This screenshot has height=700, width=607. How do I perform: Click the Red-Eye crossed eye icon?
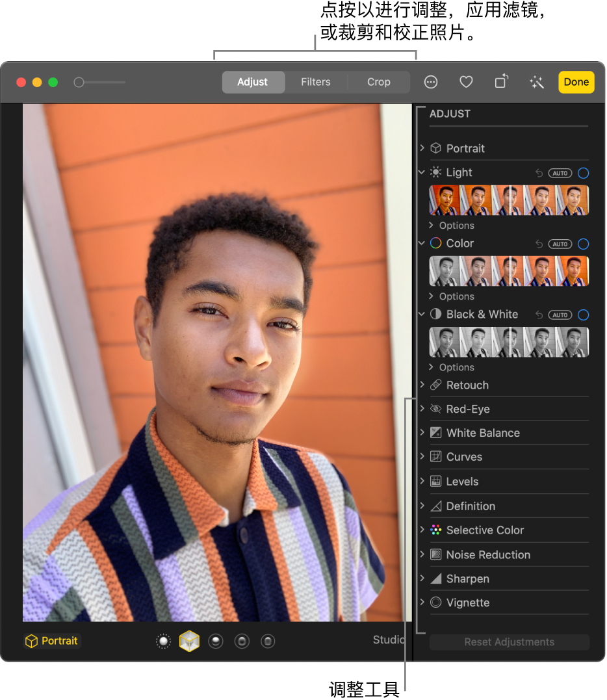pyautogui.click(x=435, y=408)
